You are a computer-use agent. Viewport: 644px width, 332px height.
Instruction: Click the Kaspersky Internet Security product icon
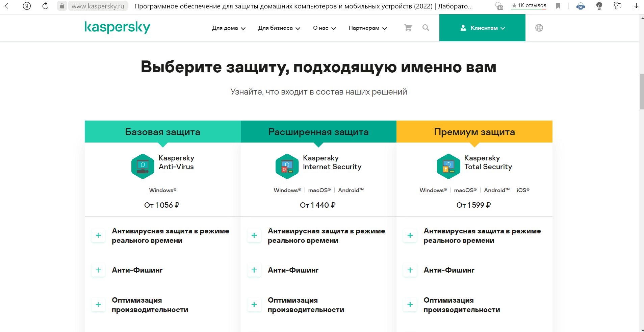[287, 166]
